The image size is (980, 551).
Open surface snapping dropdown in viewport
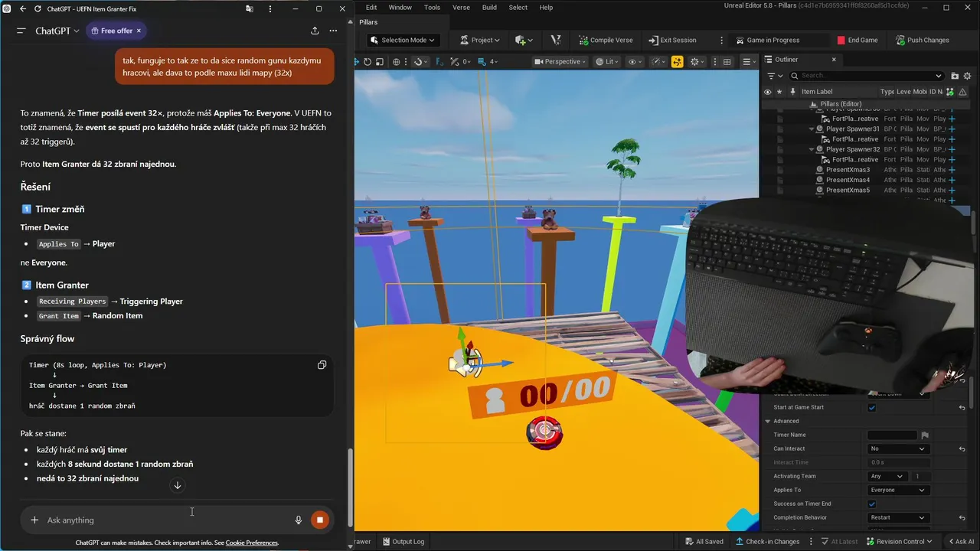coord(421,61)
